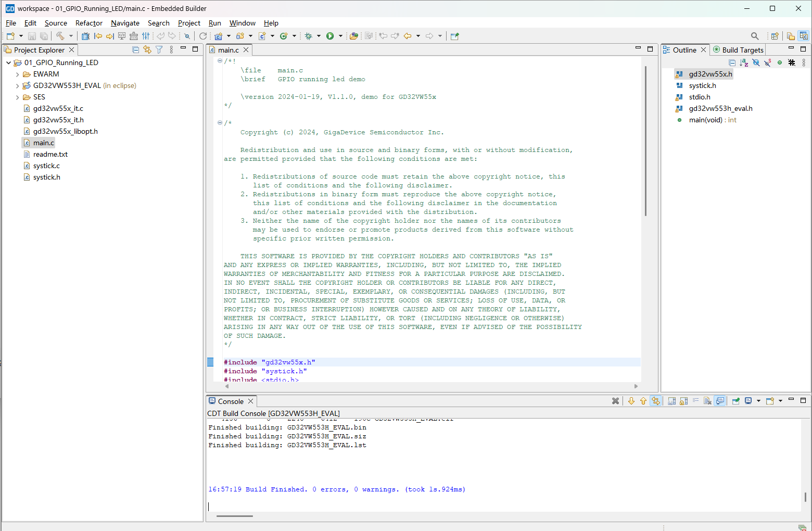Toggle Link with Editor in Project Explorer
The image size is (812, 531).
coord(147,50)
